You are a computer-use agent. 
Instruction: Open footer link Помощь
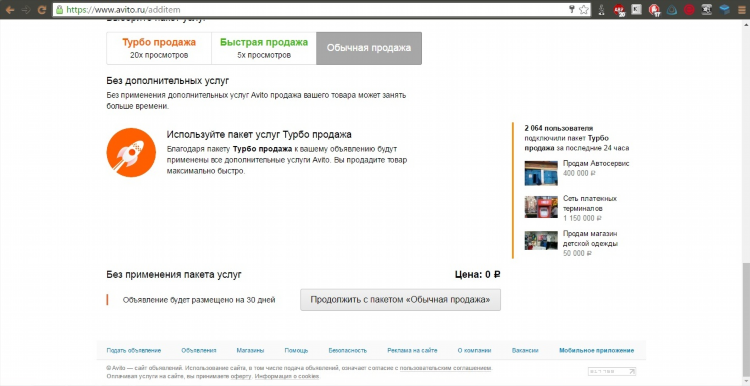[x=296, y=350]
